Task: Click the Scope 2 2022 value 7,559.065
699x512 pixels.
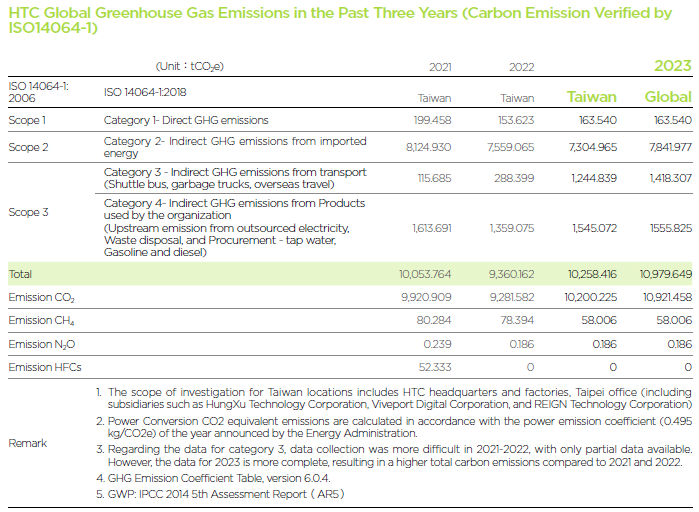Action: tap(510, 147)
